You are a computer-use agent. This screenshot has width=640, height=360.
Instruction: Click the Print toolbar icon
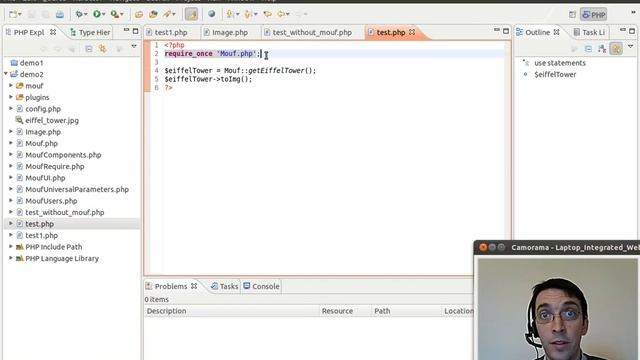tap(60, 14)
